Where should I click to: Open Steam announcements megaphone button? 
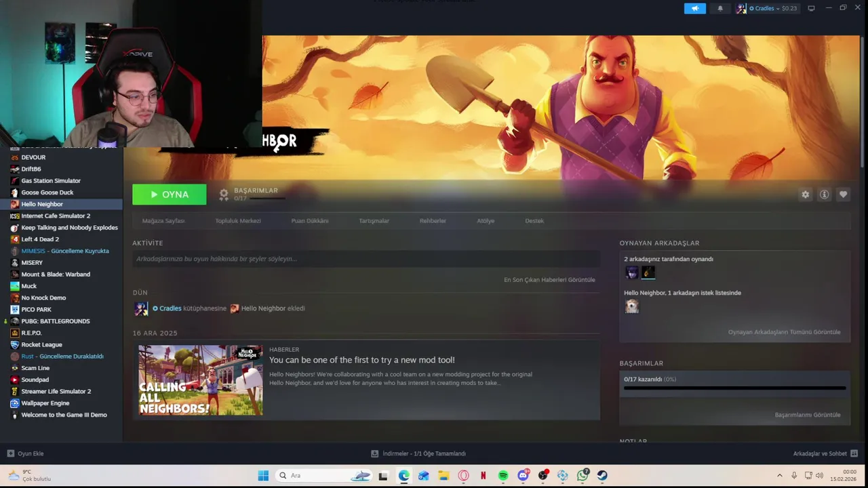coord(694,8)
